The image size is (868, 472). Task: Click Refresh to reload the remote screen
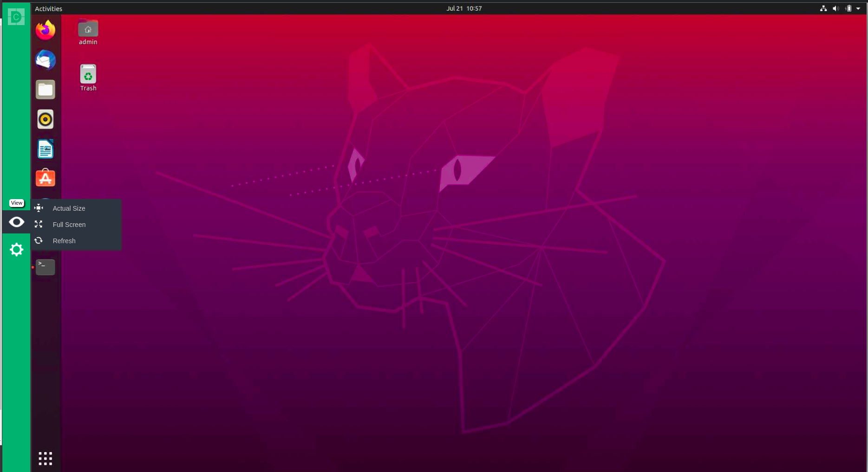[x=64, y=241]
